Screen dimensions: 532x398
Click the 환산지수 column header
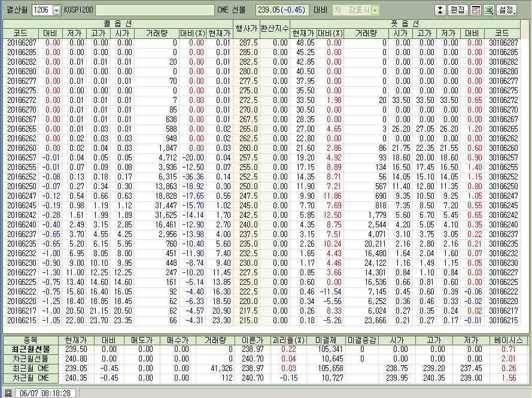[x=274, y=28]
